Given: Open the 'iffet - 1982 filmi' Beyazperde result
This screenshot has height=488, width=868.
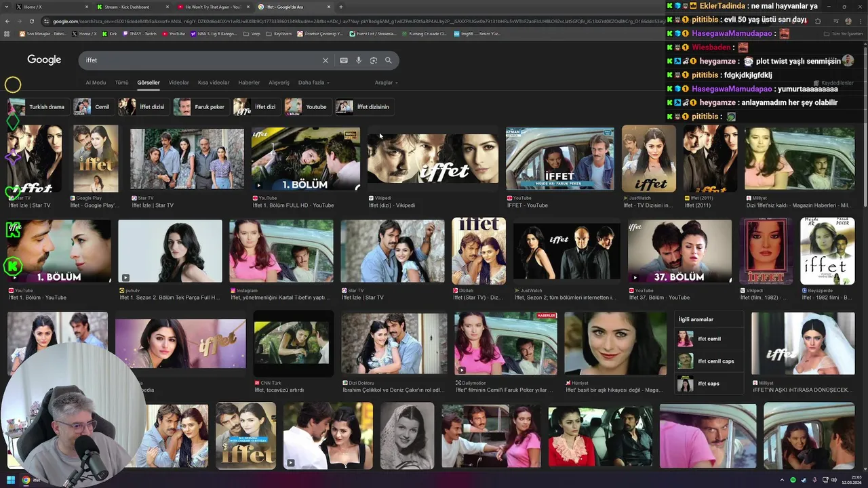Looking at the screenshot, I should [827, 251].
